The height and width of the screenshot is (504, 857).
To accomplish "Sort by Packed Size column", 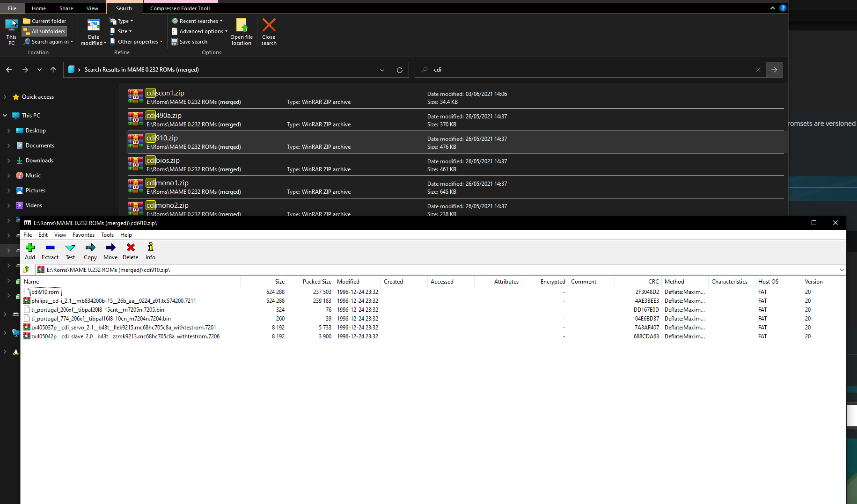I will tap(310, 282).
